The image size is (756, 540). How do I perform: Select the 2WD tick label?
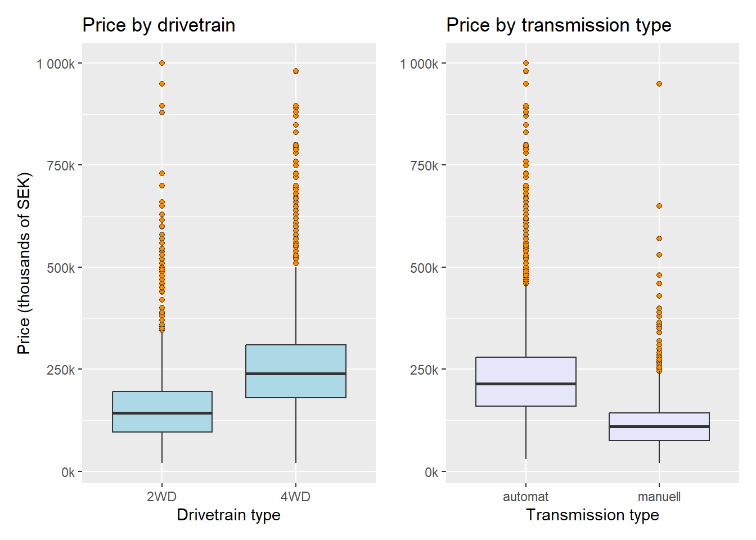(162, 497)
